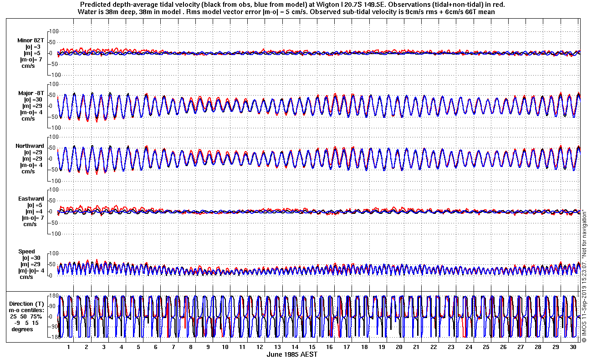Click '|o| =30' in the Major panel
The height and width of the screenshot is (364, 592).
34,100
